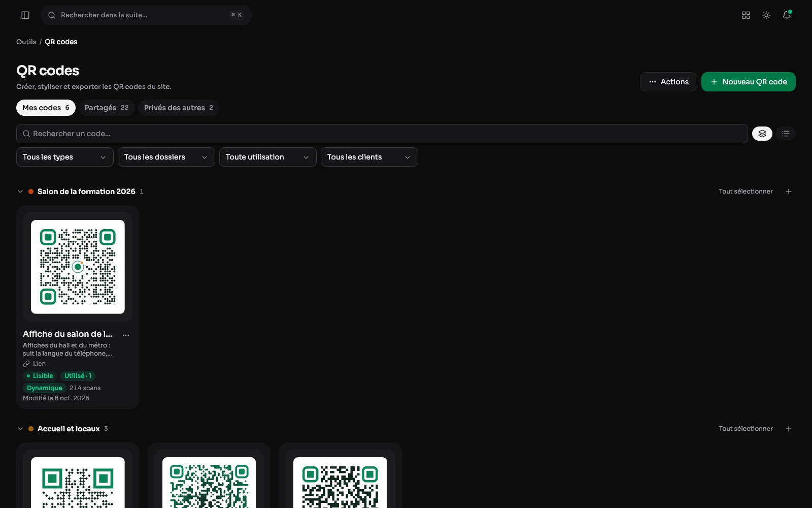Click the Dynamique badge

click(45, 388)
